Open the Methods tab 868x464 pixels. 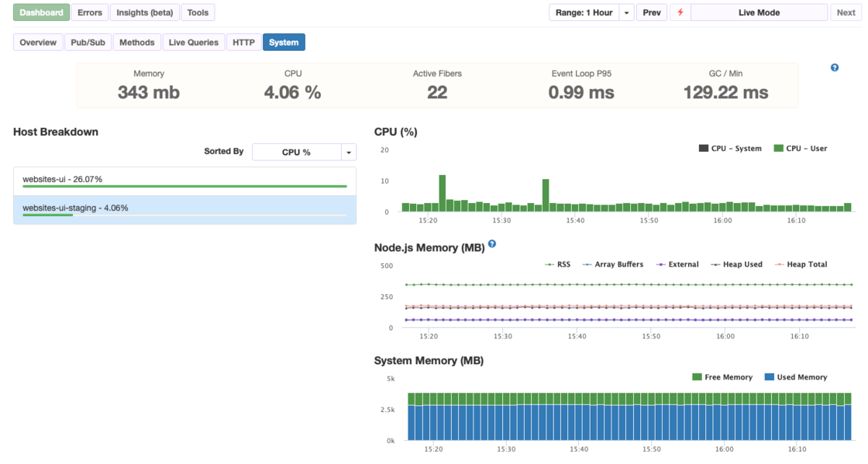(136, 42)
